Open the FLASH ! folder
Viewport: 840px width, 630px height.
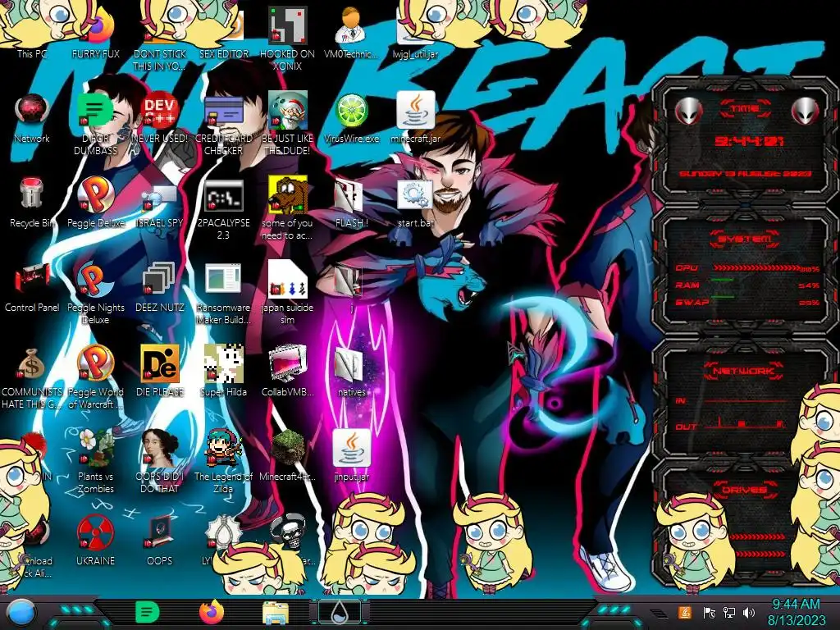pyautogui.click(x=349, y=196)
